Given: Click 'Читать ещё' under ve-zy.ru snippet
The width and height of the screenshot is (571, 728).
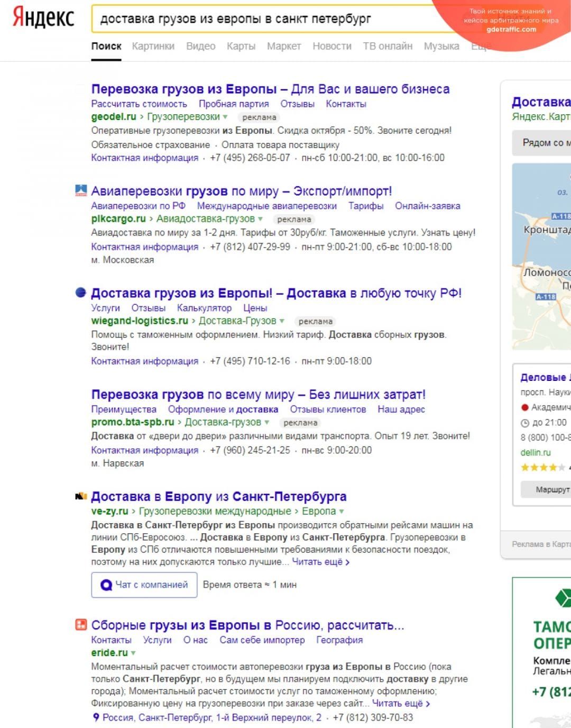Looking at the screenshot, I should tap(320, 562).
